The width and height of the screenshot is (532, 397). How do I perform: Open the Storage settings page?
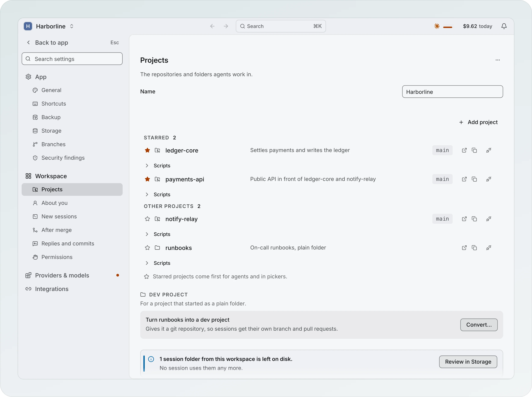coord(72,131)
